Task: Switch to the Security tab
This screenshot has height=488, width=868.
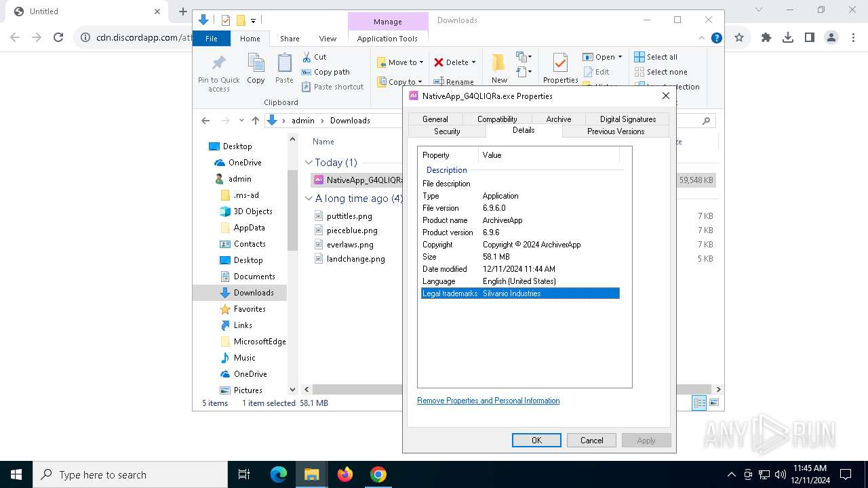Action: click(x=447, y=131)
